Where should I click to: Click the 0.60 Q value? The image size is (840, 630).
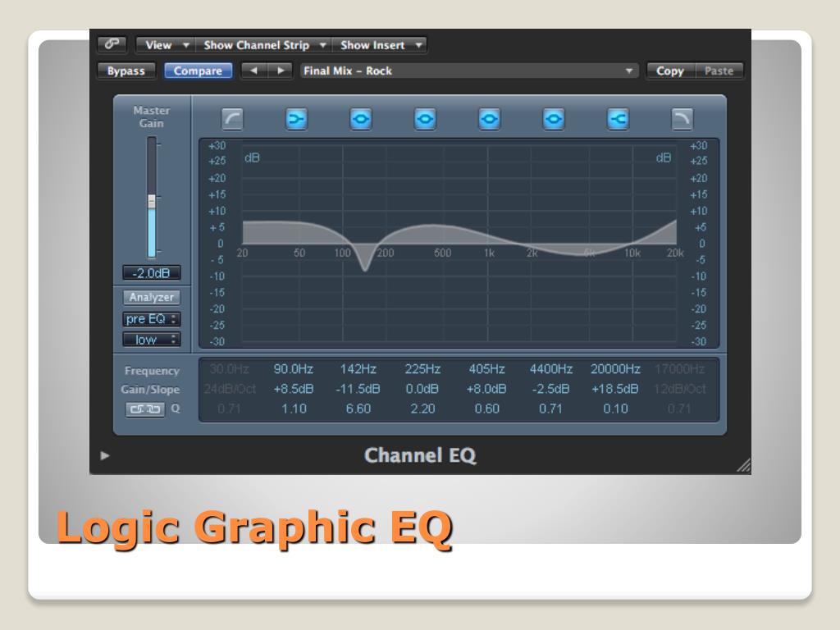487,409
